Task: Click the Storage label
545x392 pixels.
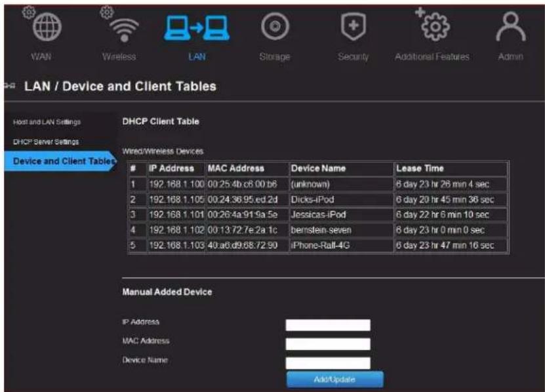Action: [275, 56]
